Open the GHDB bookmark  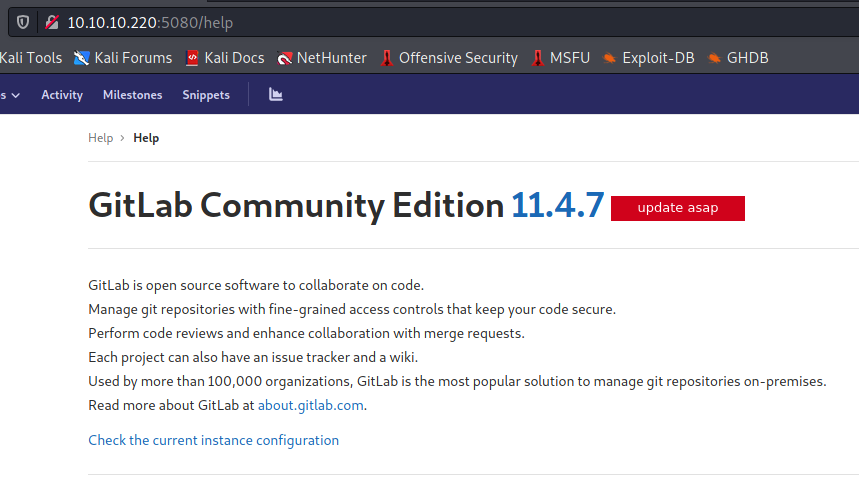pyautogui.click(x=738, y=58)
